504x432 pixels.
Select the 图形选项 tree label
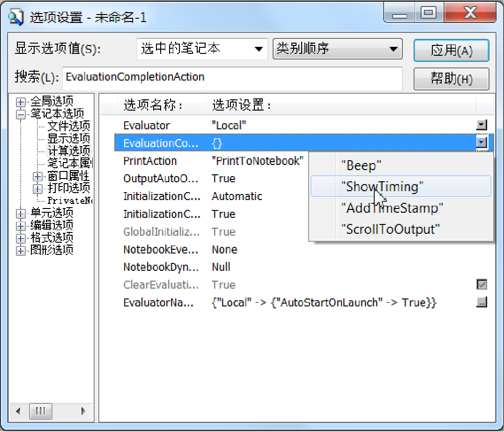point(52,250)
